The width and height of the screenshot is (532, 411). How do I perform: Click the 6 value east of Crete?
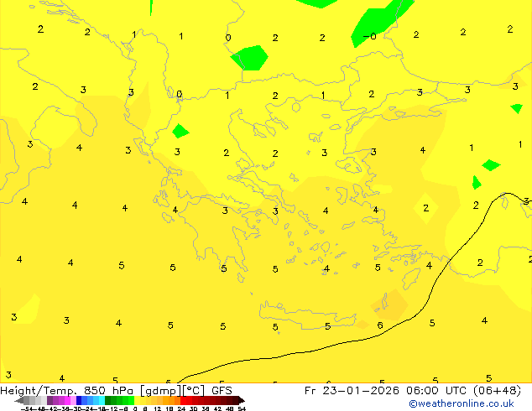pos(380,325)
